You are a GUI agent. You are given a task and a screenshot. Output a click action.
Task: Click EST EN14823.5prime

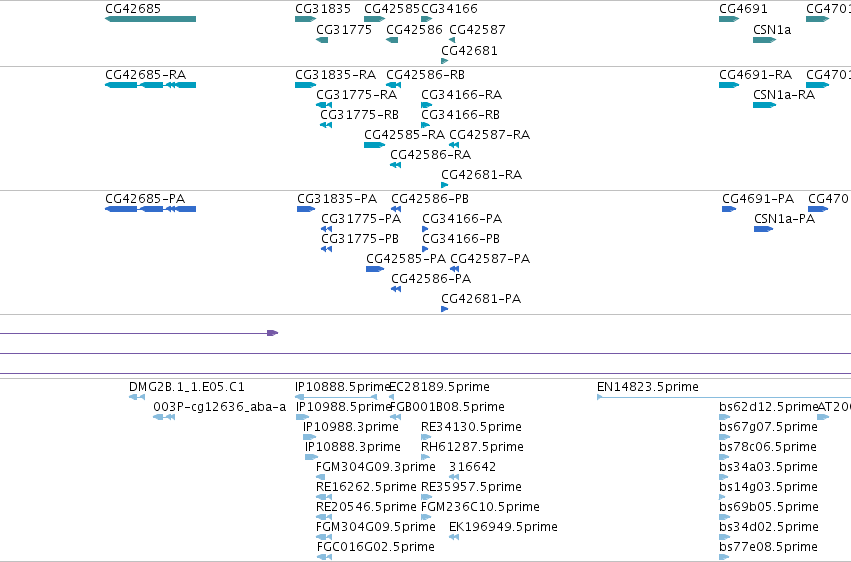click(724, 397)
